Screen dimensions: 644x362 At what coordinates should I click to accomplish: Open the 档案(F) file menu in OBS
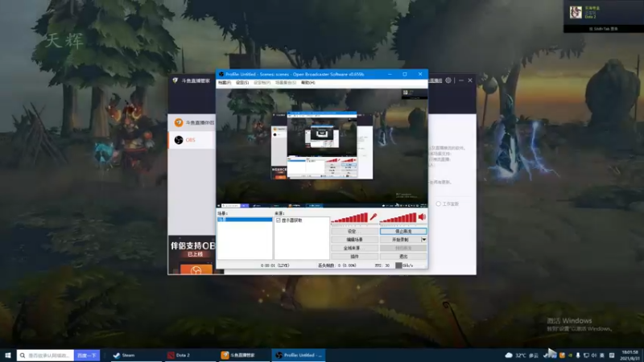point(225,83)
